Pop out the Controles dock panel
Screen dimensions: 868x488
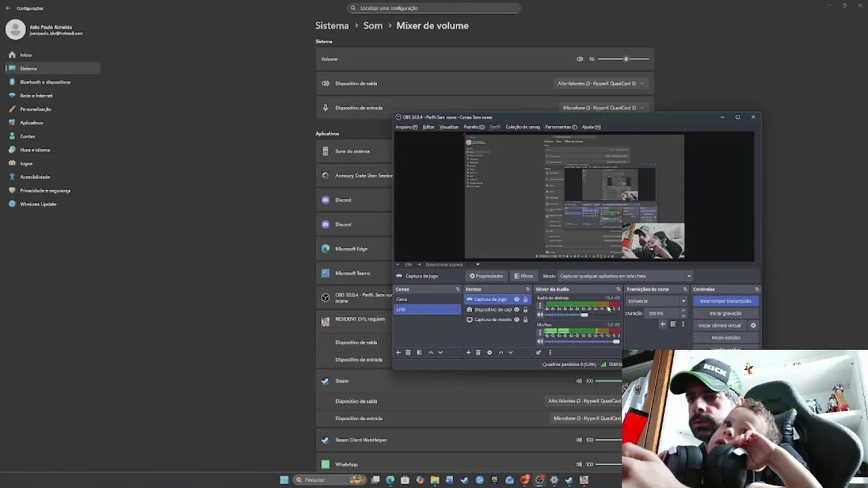click(757, 289)
